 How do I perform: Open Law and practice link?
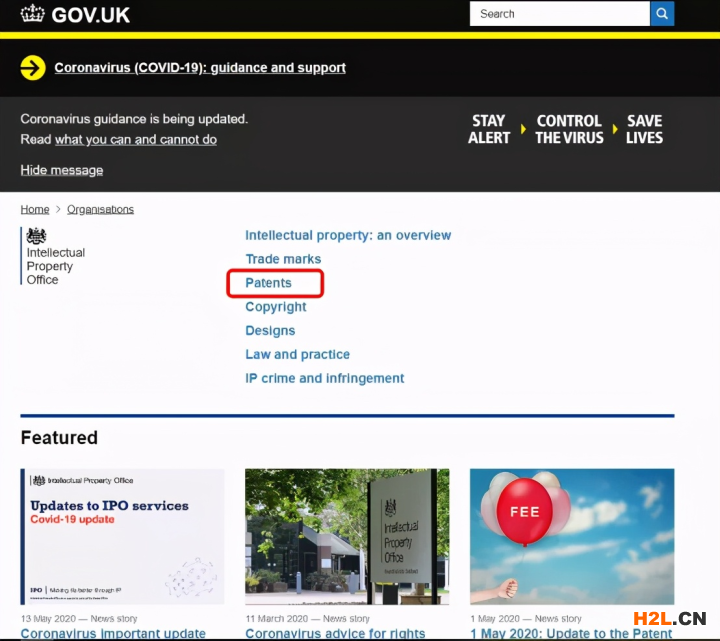pyautogui.click(x=298, y=354)
